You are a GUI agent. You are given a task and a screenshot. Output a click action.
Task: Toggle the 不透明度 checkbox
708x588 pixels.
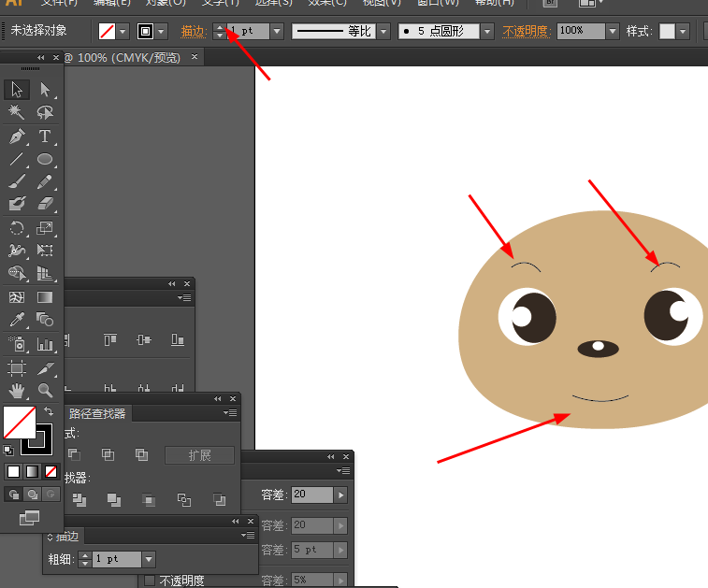point(150,581)
